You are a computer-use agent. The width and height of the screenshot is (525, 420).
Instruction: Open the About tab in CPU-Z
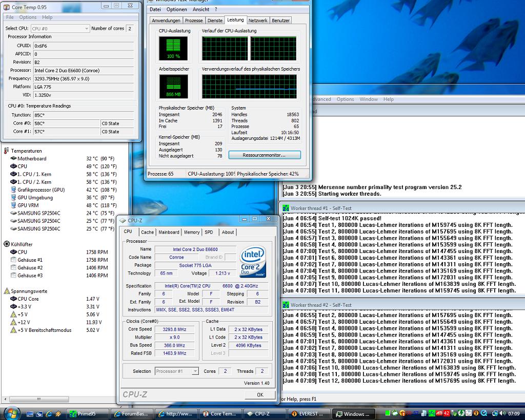[x=228, y=232]
